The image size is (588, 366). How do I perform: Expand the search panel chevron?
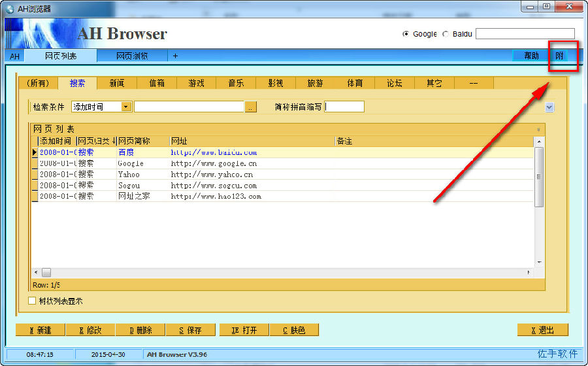[549, 107]
